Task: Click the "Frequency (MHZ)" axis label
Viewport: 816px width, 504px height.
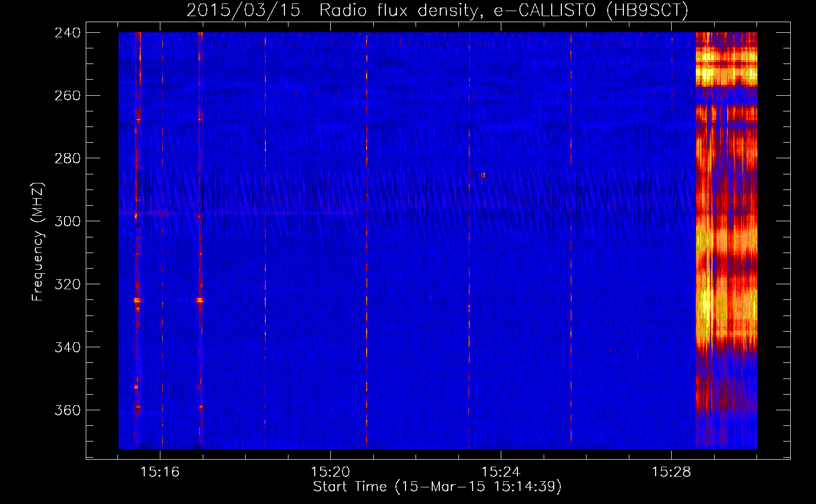Action: [38, 242]
